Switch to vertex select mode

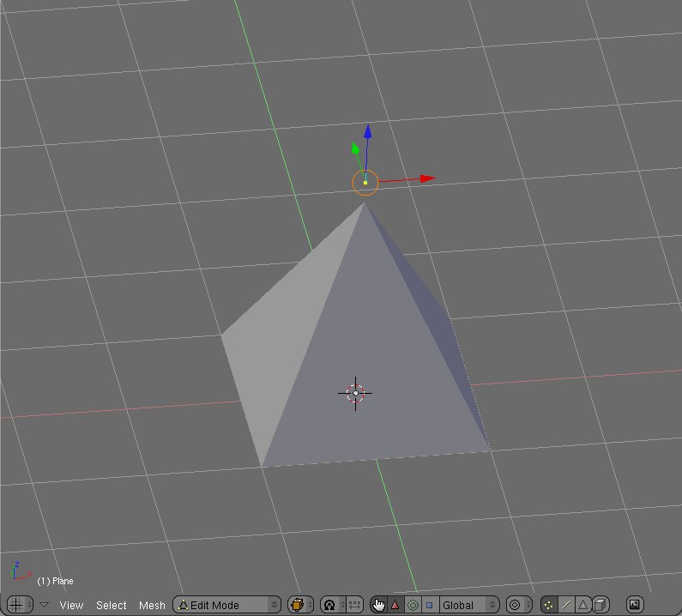549,605
